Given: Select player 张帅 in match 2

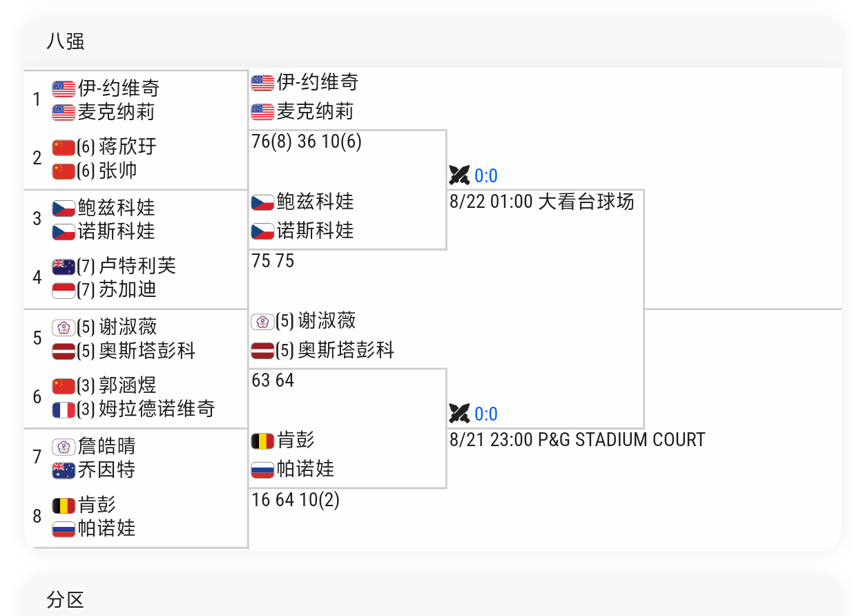Looking at the screenshot, I should pyautogui.click(x=118, y=171).
